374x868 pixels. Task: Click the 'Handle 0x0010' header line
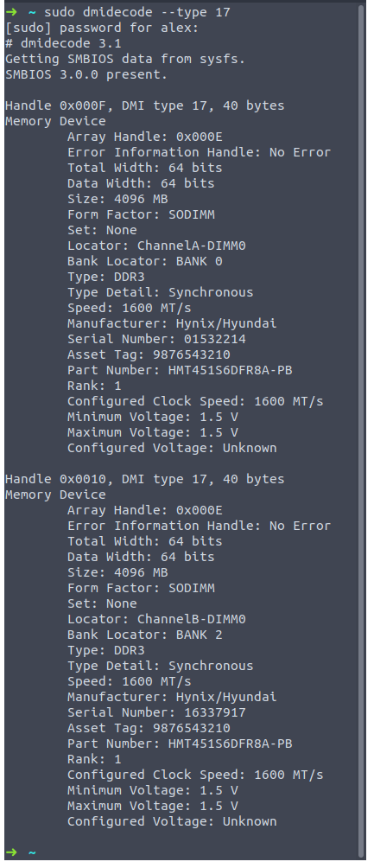tap(144, 479)
